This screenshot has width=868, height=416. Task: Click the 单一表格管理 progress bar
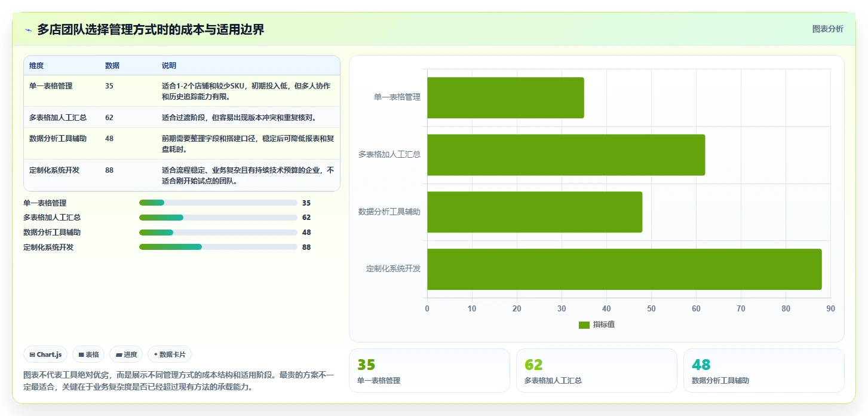click(x=218, y=203)
